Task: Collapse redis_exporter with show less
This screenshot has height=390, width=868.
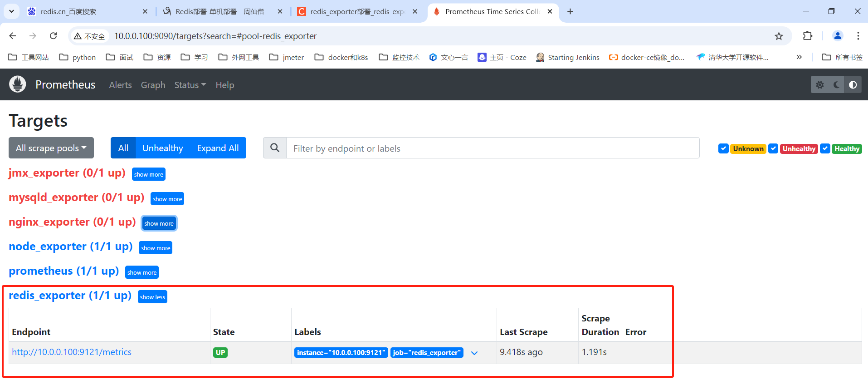Action: click(152, 297)
